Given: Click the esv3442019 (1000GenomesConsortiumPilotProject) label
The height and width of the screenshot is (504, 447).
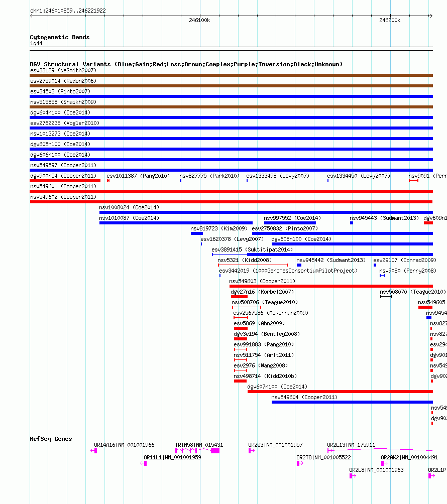Looking at the screenshot, I should click(x=288, y=271).
